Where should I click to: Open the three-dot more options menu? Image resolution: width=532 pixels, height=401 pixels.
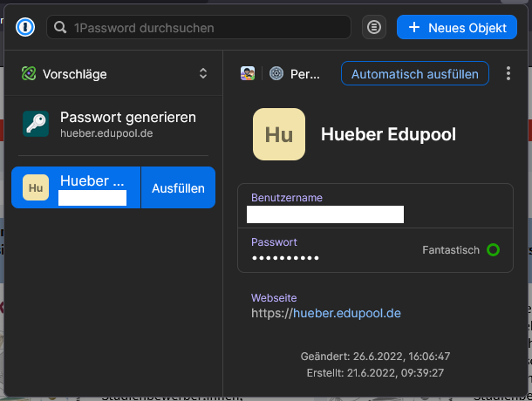pos(508,73)
